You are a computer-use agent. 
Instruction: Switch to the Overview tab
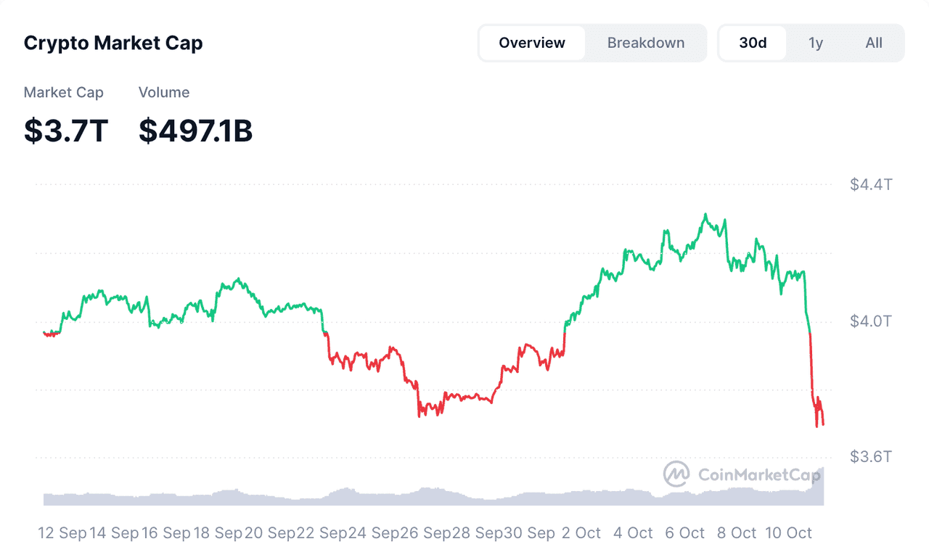pos(532,43)
